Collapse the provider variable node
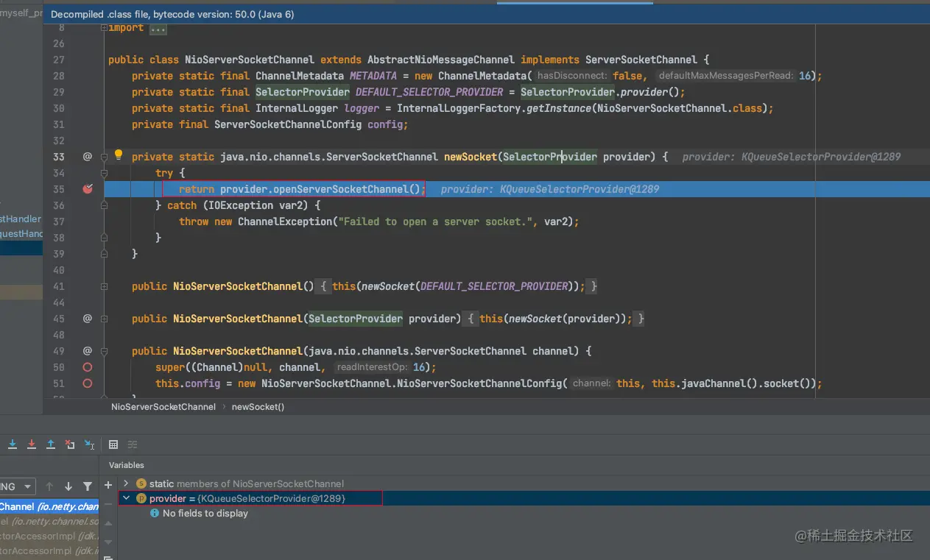 point(126,498)
